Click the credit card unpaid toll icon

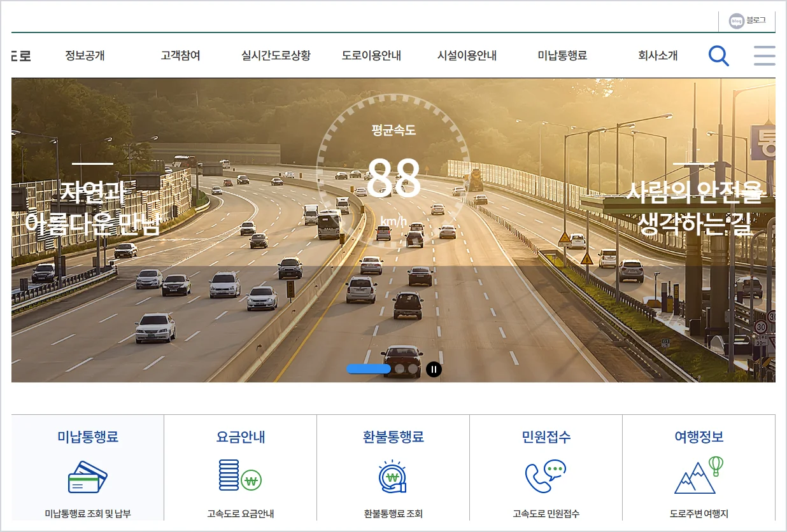pyautogui.click(x=87, y=477)
